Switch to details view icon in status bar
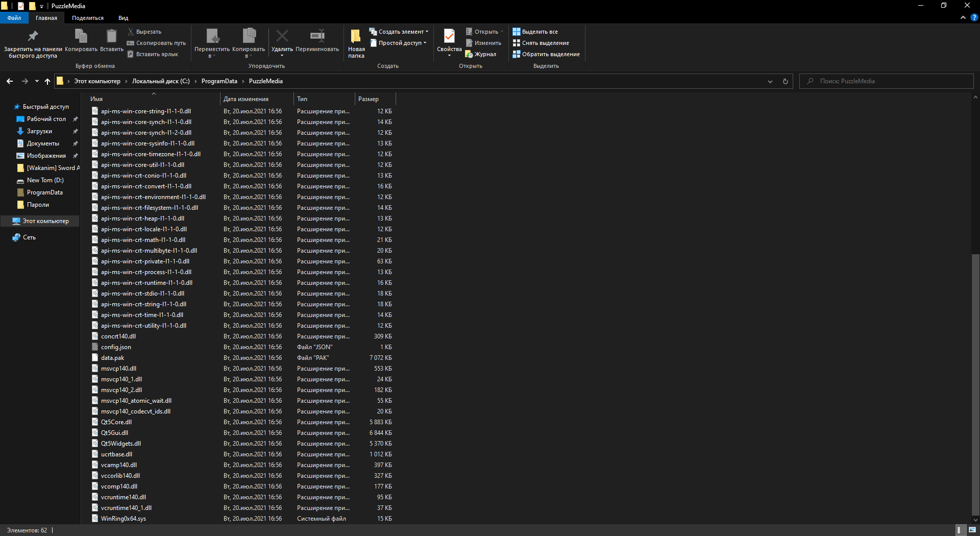980x536 pixels. coord(959,530)
